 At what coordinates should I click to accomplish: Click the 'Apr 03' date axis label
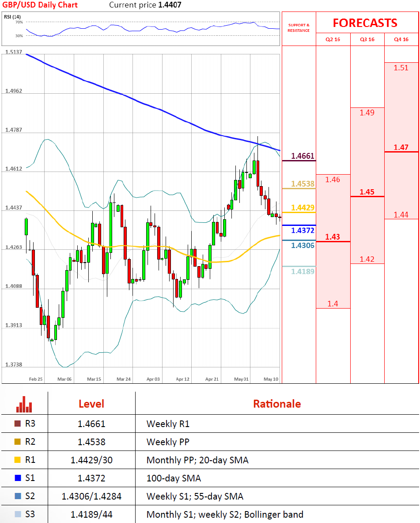click(153, 379)
